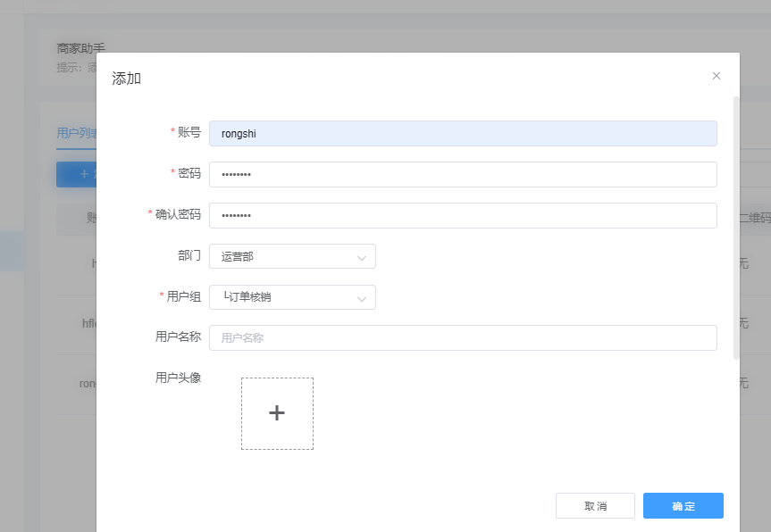Click the 账号 input field containing rongshi
The image size is (771, 532).
pyautogui.click(x=463, y=134)
